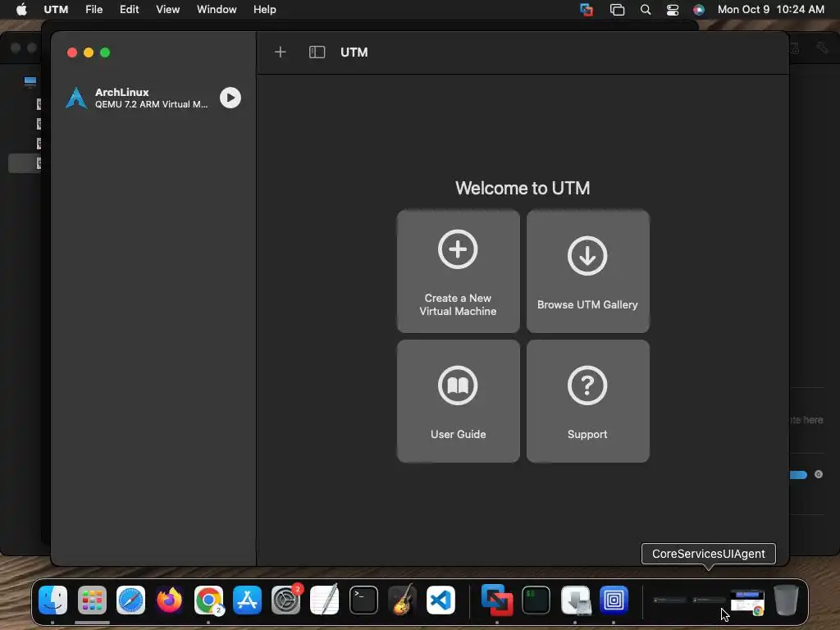Screen dimensions: 840x630
Task: Open TextEdit from the Dock
Action: [x=325, y=600]
